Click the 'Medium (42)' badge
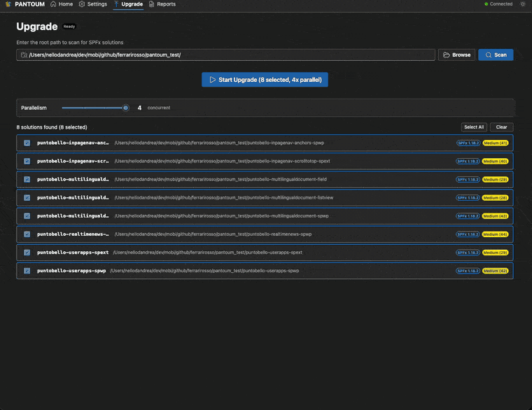532x410 pixels. click(x=496, y=271)
